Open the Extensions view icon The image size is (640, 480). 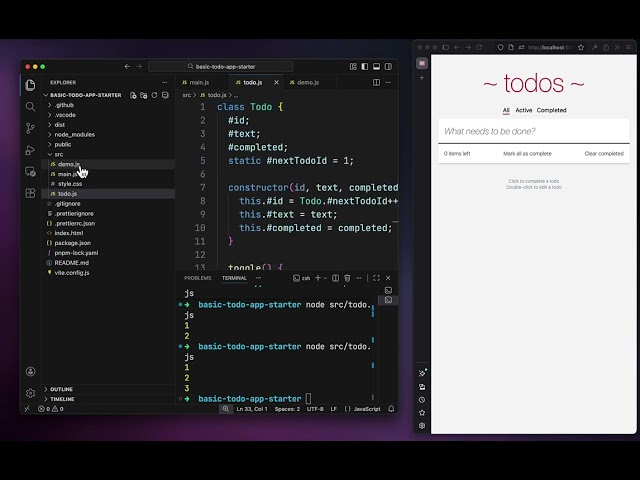click(30, 192)
